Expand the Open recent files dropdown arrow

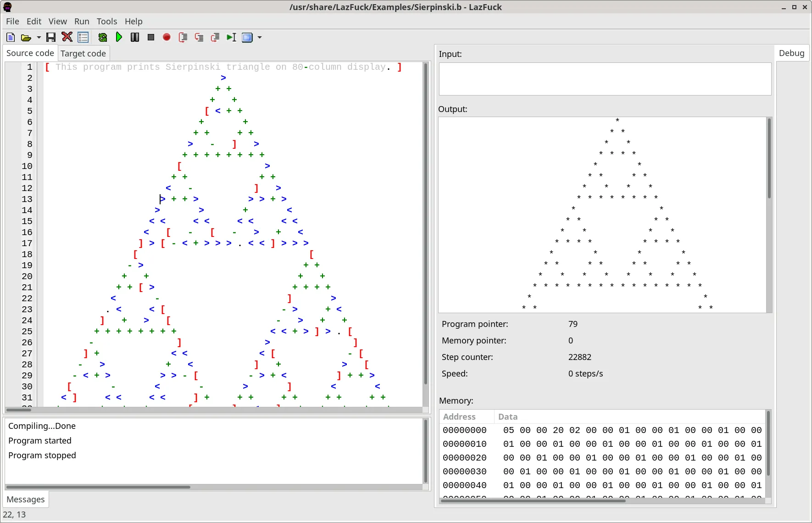[39, 37]
